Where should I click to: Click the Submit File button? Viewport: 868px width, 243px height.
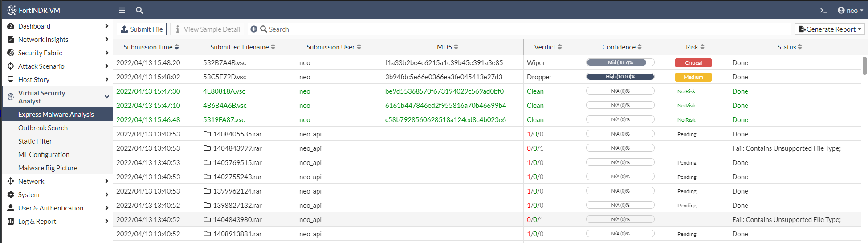pyautogui.click(x=142, y=29)
